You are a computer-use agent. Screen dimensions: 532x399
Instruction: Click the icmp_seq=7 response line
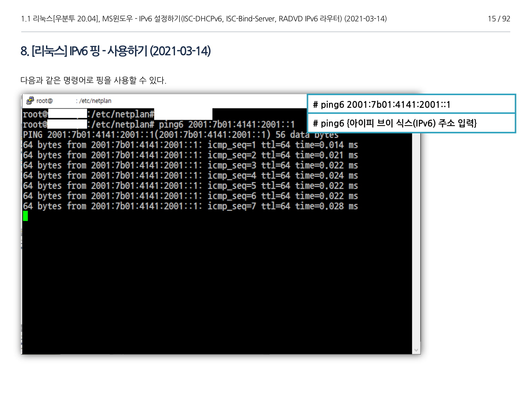click(x=190, y=206)
